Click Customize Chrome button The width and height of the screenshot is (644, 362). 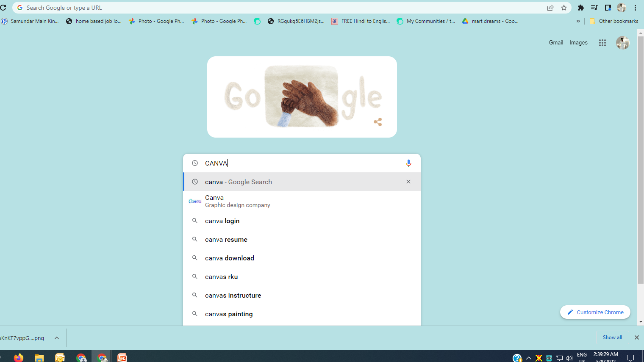[x=595, y=312]
